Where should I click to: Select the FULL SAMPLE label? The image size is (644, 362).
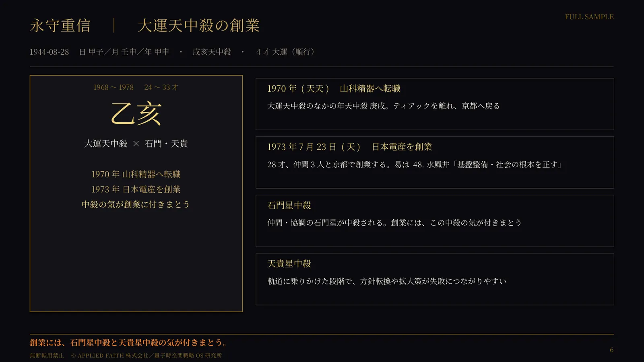(x=589, y=17)
